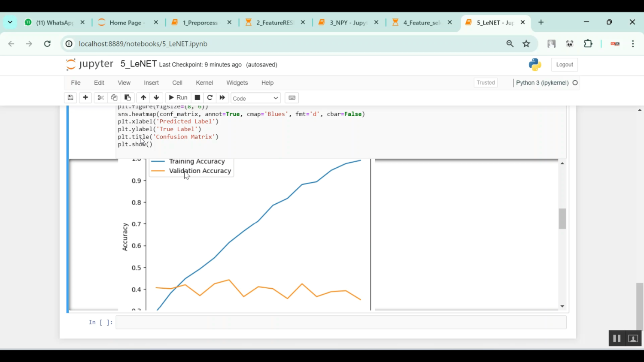Viewport: 644px width, 362px height.
Task: Open the command palette keyboard icon
Action: click(292, 98)
